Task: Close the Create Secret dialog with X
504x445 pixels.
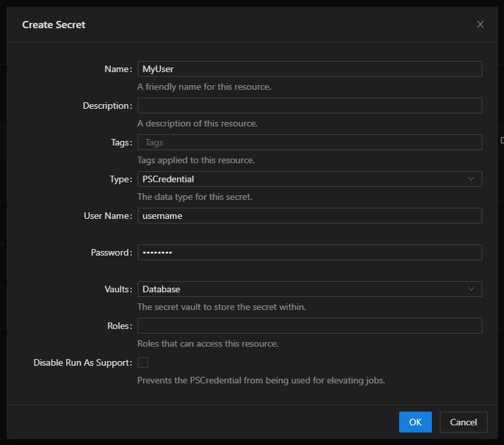Action: click(480, 24)
